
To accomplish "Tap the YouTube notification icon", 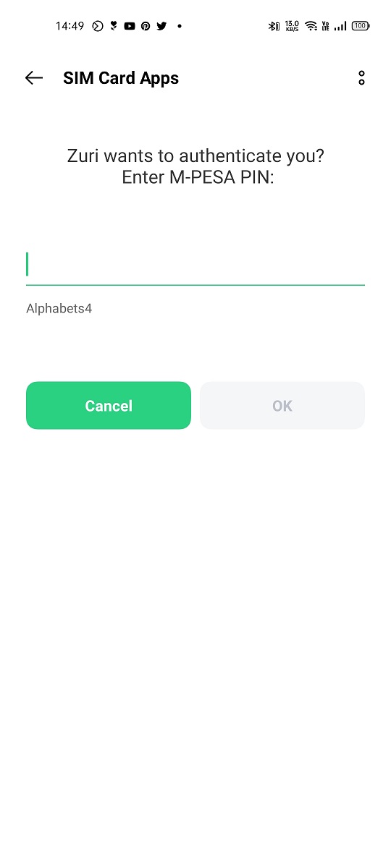I will [x=130, y=26].
